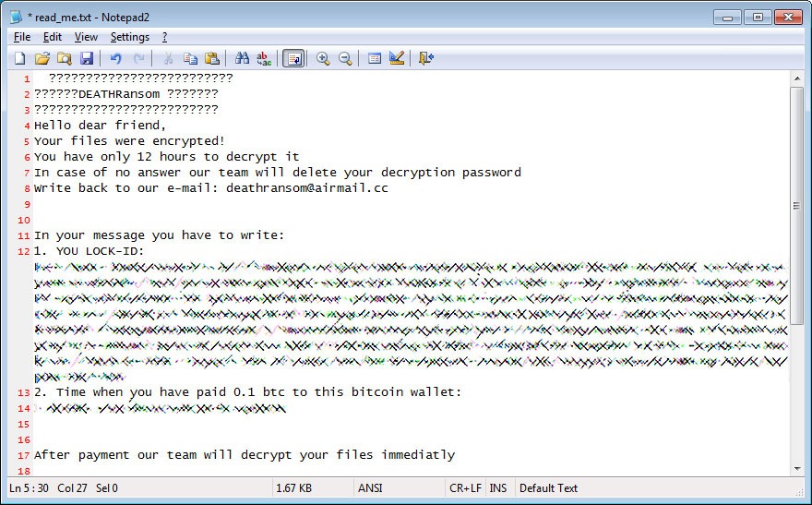The width and height of the screenshot is (812, 505).
Task: Open Find with the binoculars icon
Action: click(242, 58)
